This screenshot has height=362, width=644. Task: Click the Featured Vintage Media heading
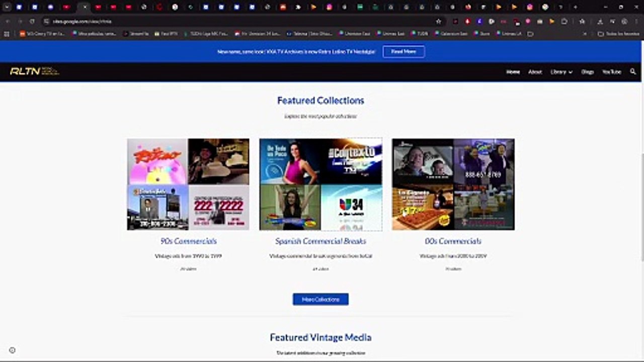320,337
